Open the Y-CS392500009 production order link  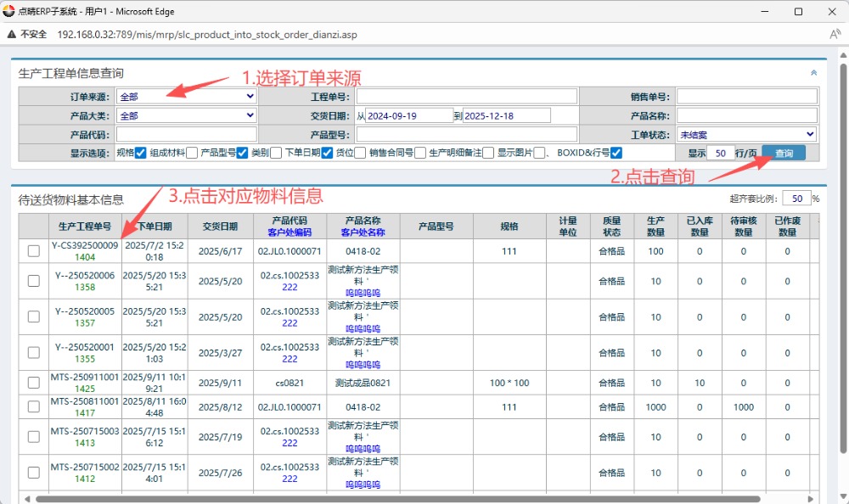pyautogui.click(x=85, y=245)
